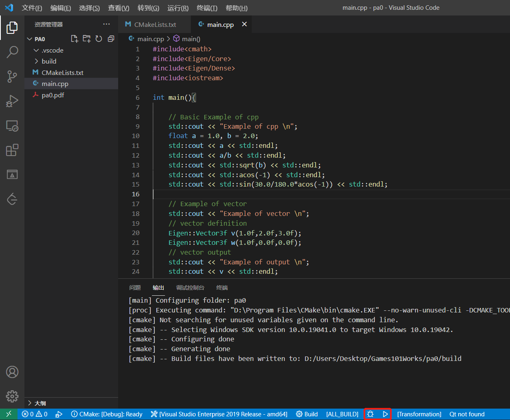Click the '[main] Configuring folder: pa0' line
The width and height of the screenshot is (510, 420).
pyautogui.click(x=187, y=300)
